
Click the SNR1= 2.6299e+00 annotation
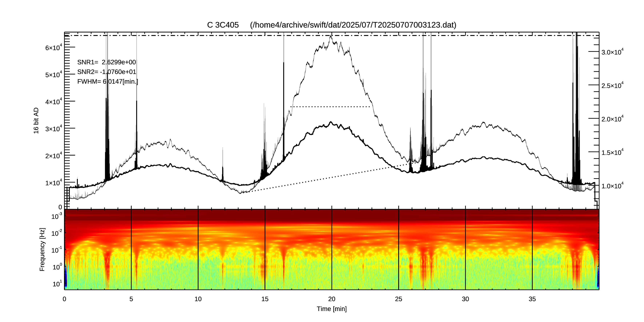tap(107, 62)
